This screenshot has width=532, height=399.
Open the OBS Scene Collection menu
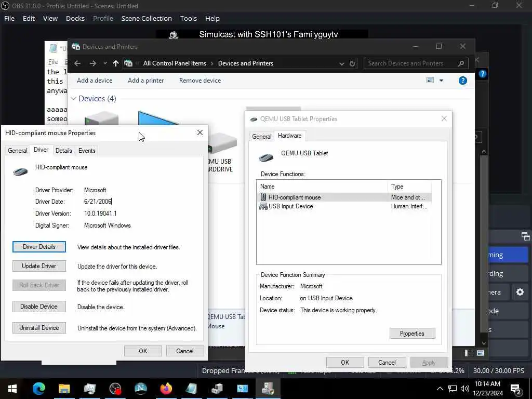[x=147, y=18]
